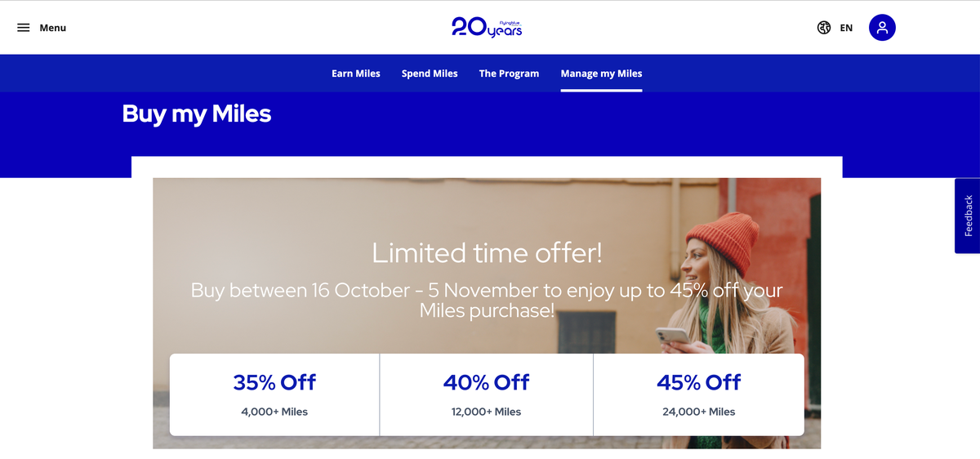Open the user profile icon
Image resolution: width=980 pixels, height=459 pixels.
click(x=882, y=28)
